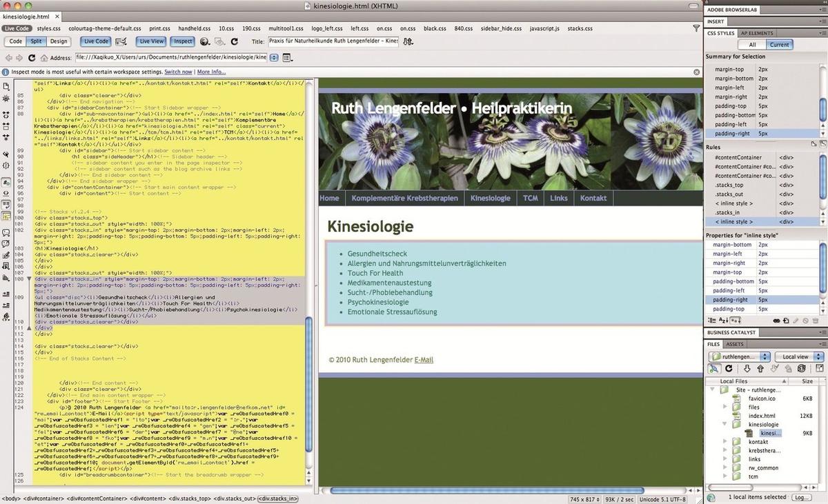
Task: Click More Info... link in info bar
Action: [x=211, y=72]
